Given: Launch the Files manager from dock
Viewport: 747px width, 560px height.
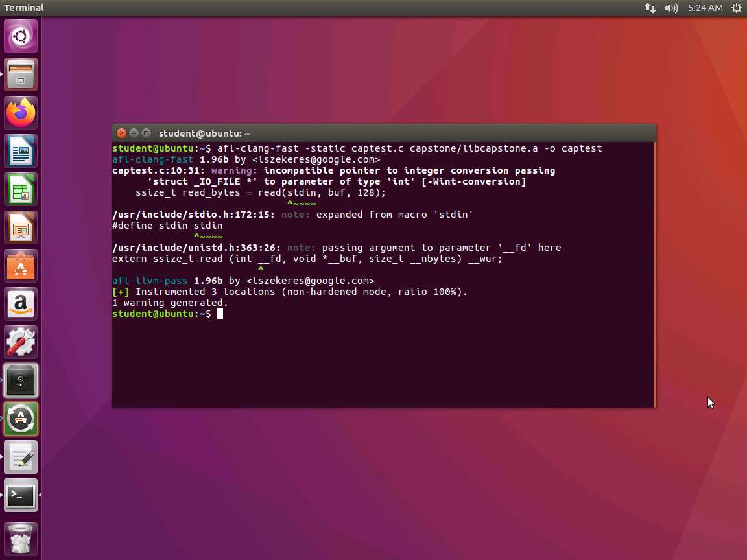Looking at the screenshot, I should [x=21, y=75].
